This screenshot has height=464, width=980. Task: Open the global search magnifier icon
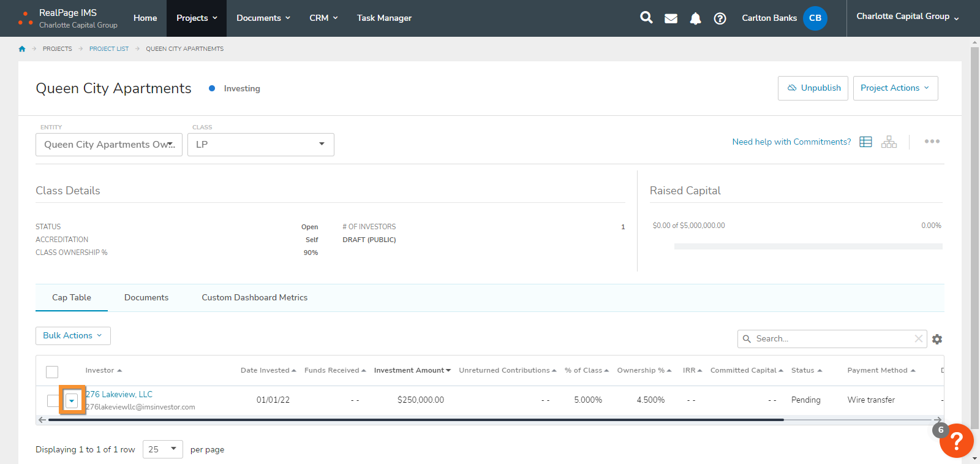pyautogui.click(x=646, y=18)
